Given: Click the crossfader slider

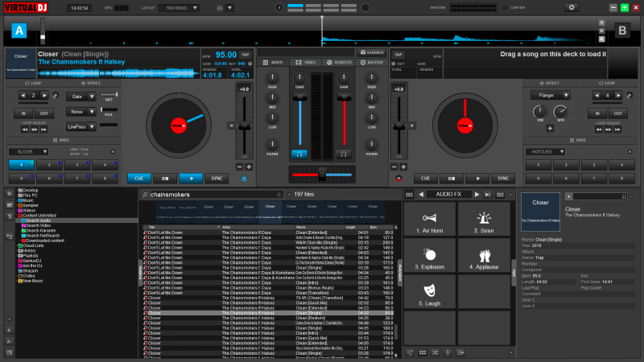Looking at the screenshot, I should coord(321,173).
